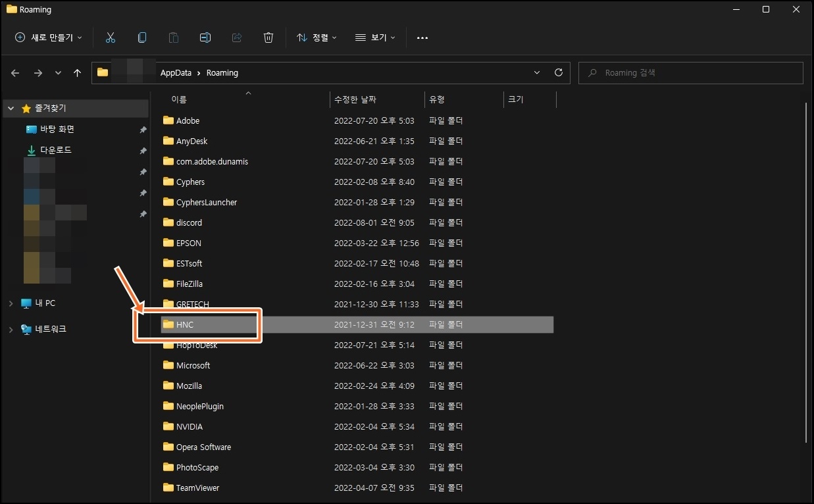Go back with the left arrow

(16, 73)
